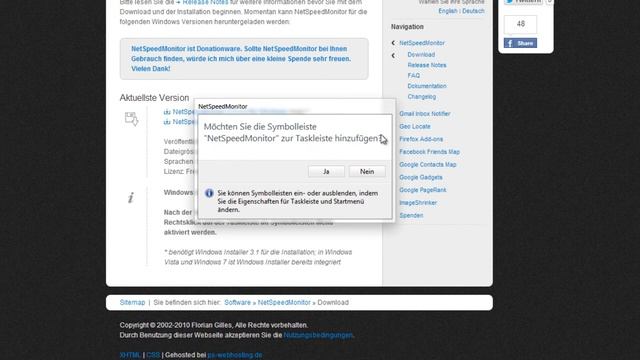Click the blue info icon in the dialog

pyautogui.click(x=209, y=193)
